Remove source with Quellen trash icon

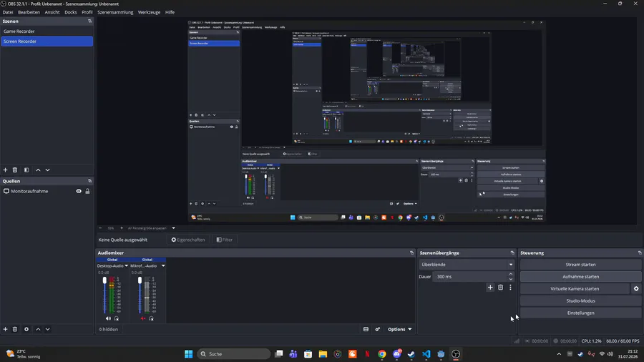[x=15, y=329]
